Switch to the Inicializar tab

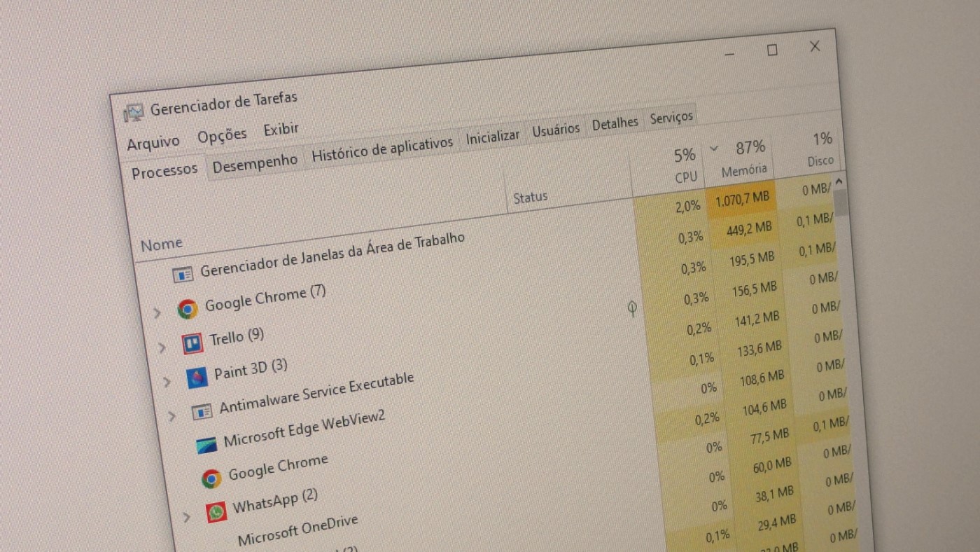click(493, 137)
